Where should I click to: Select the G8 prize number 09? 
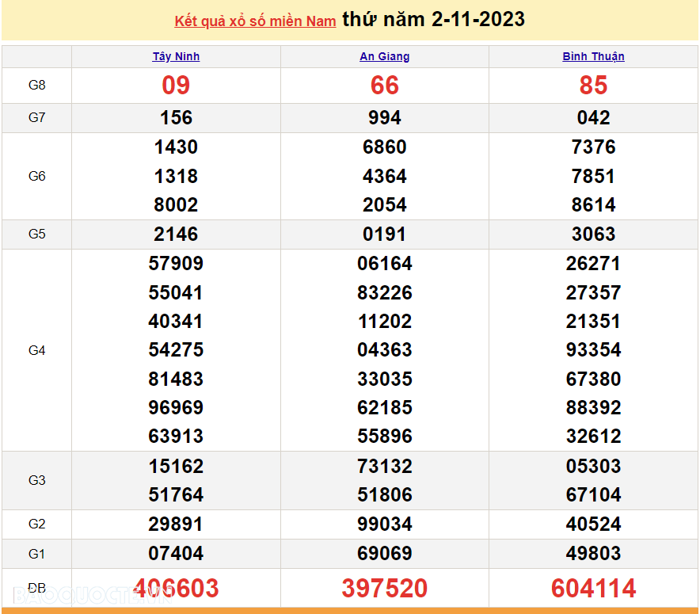click(176, 86)
